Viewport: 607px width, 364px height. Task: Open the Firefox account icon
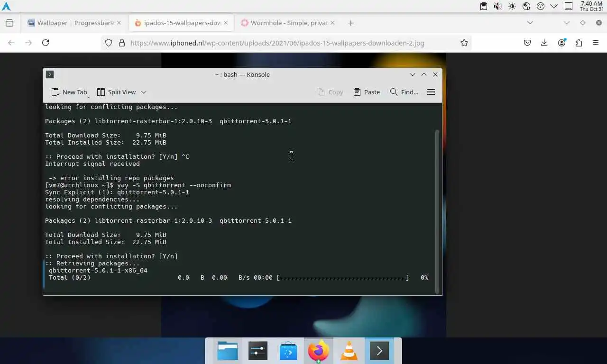[562, 43]
